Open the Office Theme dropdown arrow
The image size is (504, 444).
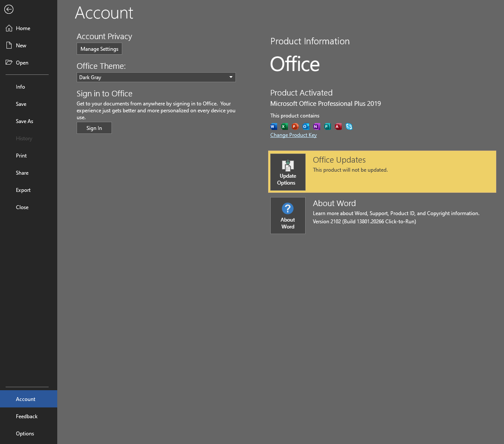coord(231,77)
